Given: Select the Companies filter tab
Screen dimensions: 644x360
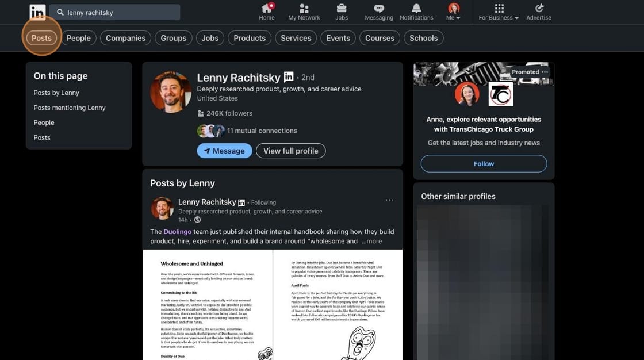Looking at the screenshot, I should coord(125,37).
